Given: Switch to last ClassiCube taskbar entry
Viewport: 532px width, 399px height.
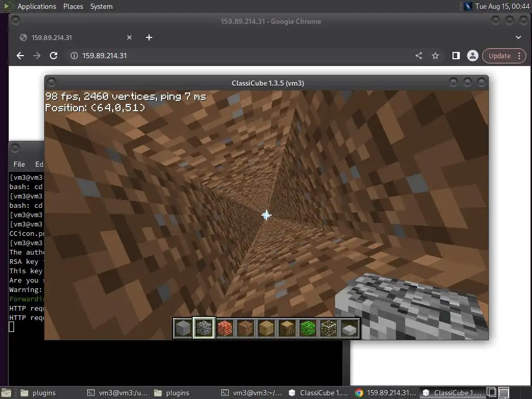Looking at the screenshot, I should click(453, 393).
